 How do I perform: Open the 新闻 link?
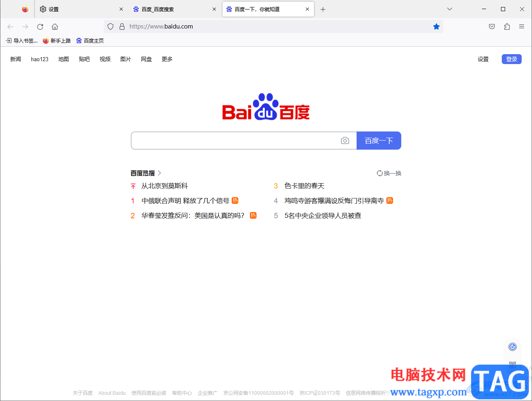tap(16, 59)
